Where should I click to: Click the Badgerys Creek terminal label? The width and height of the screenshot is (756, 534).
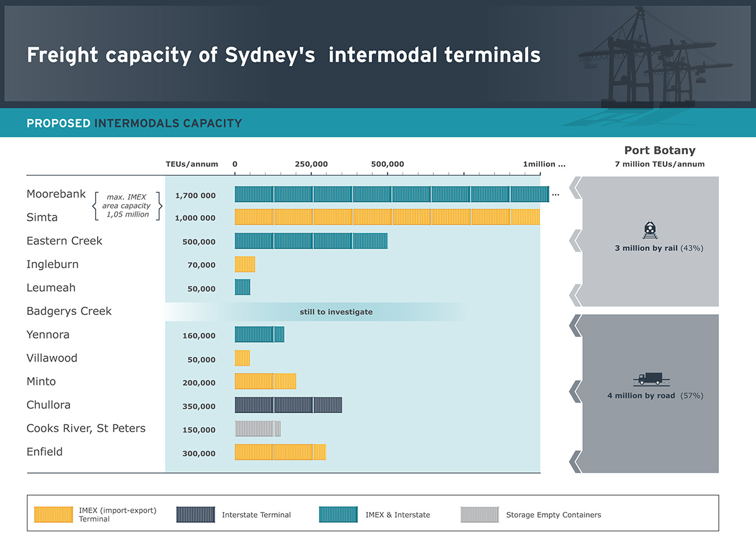tap(69, 311)
